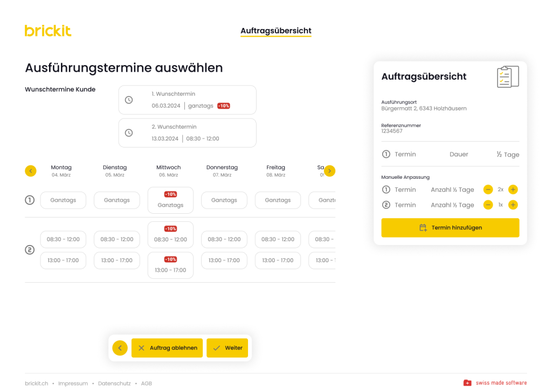The width and height of the screenshot is (552, 392).
Task: Open the Impressum footer link
Action: (x=73, y=383)
